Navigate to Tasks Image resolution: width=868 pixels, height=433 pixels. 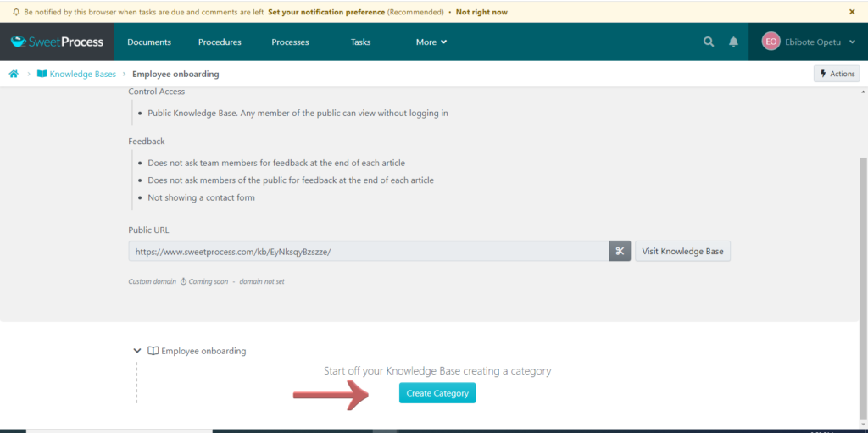tap(360, 42)
